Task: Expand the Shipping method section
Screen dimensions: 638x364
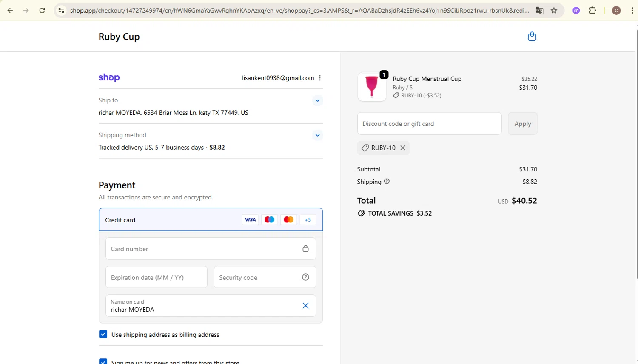Action: (317, 136)
